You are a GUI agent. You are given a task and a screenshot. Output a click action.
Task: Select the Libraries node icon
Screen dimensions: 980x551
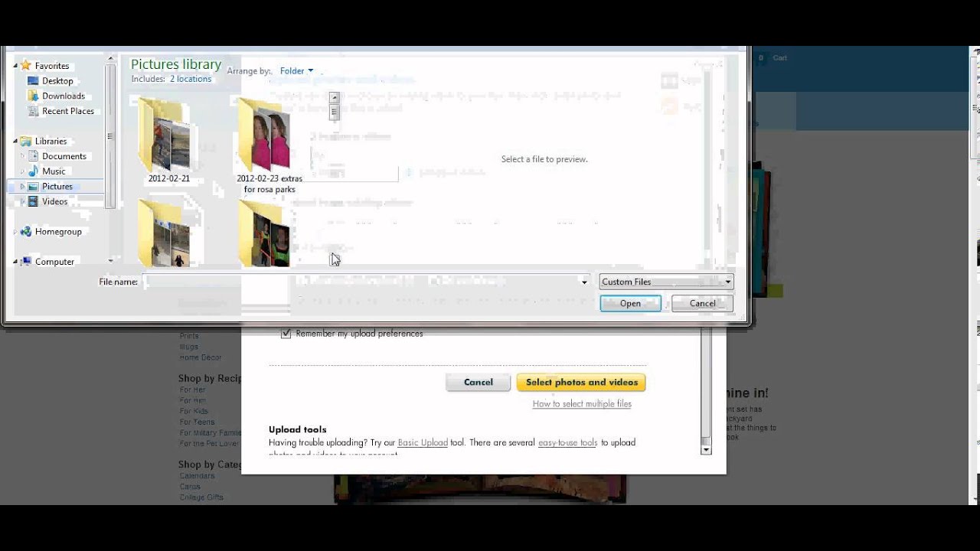pos(26,142)
